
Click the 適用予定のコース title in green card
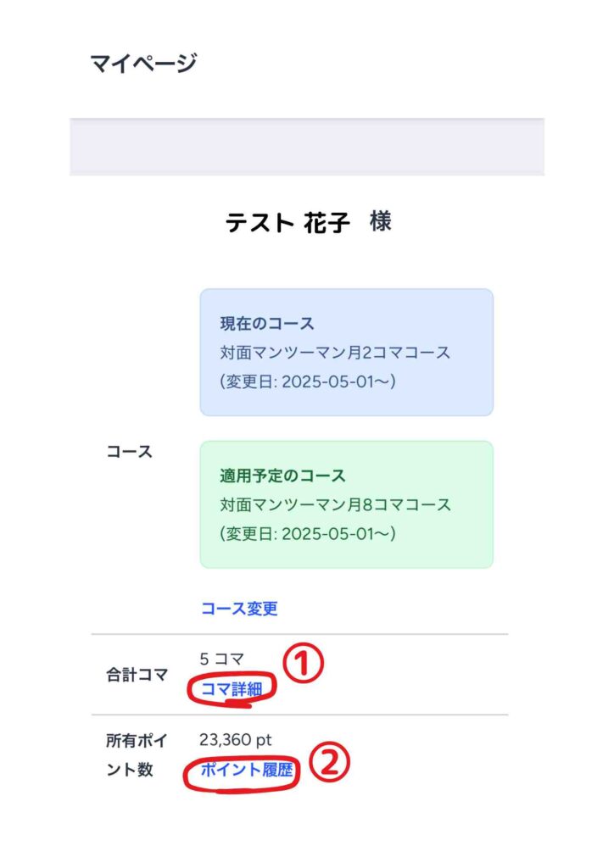coord(282,476)
